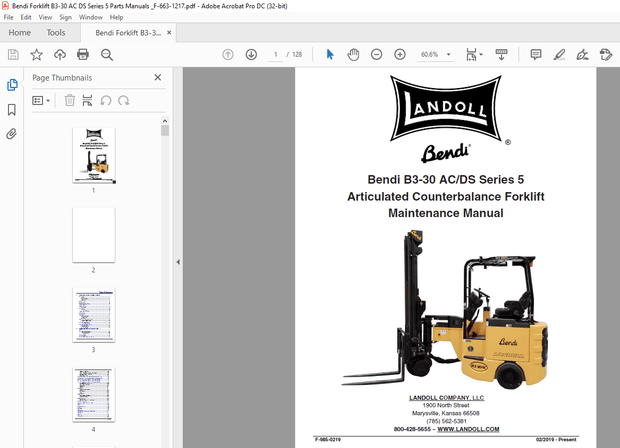This screenshot has width=620, height=448.
Task: Open the Bookmarks sidebar icon
Action: coord(12,110)
